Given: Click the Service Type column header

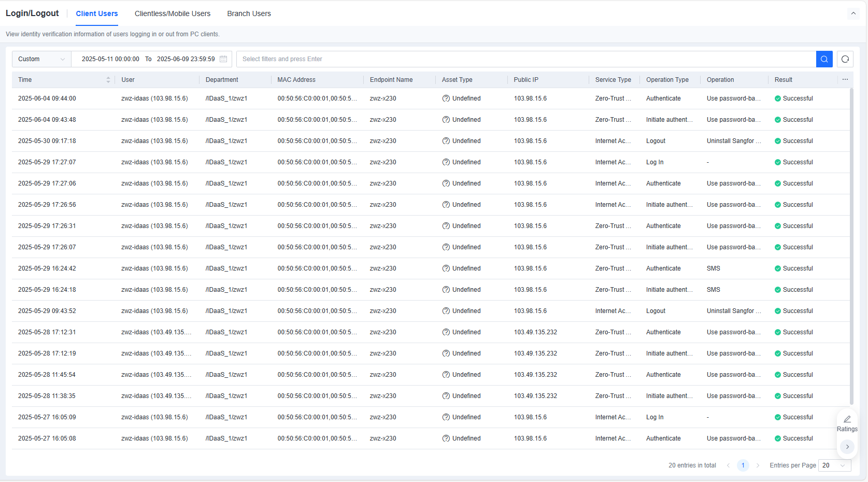Looking at the screenshot, I should coord(613,80).
